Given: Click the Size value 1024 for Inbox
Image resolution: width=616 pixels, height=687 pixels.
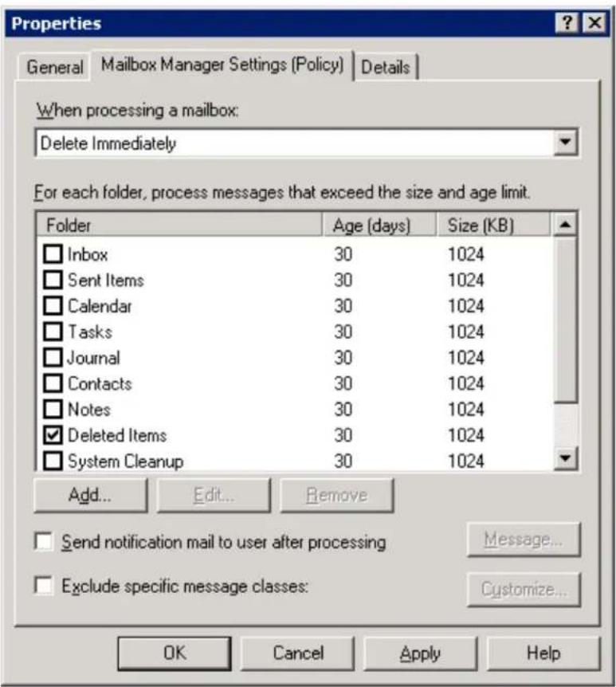Looking at the screenshot, I should [465, 254].
